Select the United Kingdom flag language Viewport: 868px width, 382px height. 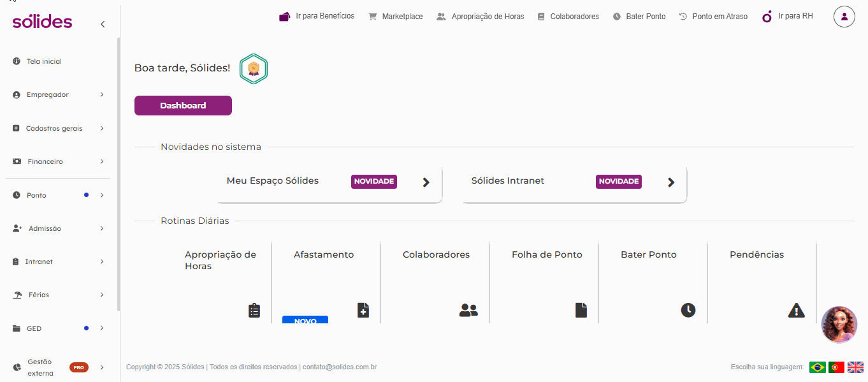coord(855,367)
